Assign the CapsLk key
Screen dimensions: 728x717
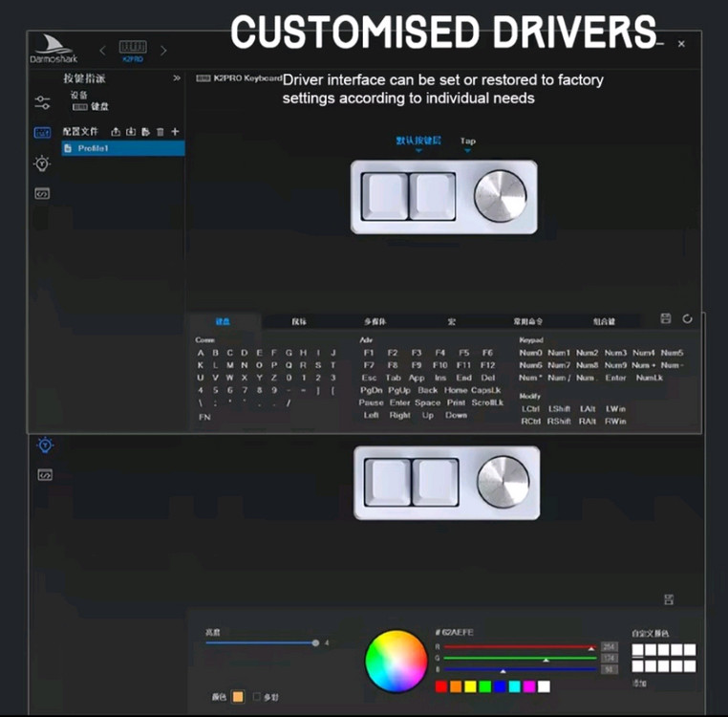click(x=486, y=390)
